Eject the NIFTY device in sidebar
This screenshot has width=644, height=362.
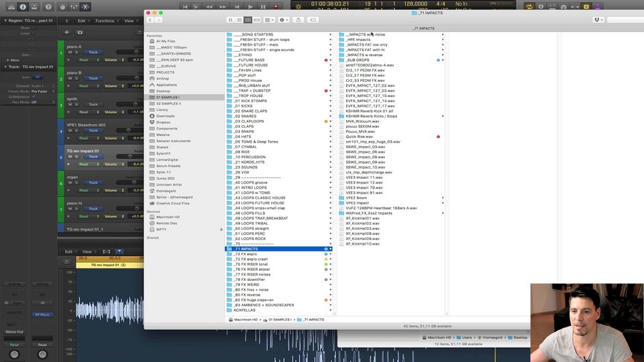click(x=221, y=229)
